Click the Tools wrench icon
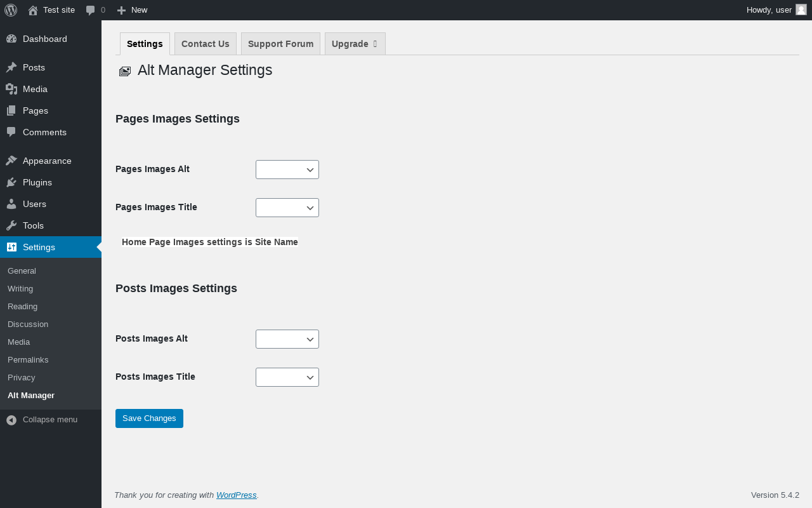812x508 pixels. pyautogui.click(x=11, y=225)
